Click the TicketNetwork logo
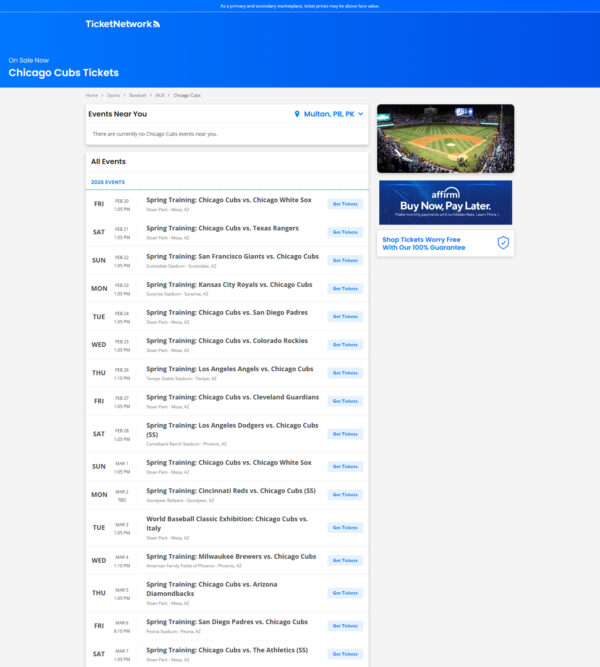Image resolution: width=600 pixels, height=667 pixels. (x=123, y=24)
